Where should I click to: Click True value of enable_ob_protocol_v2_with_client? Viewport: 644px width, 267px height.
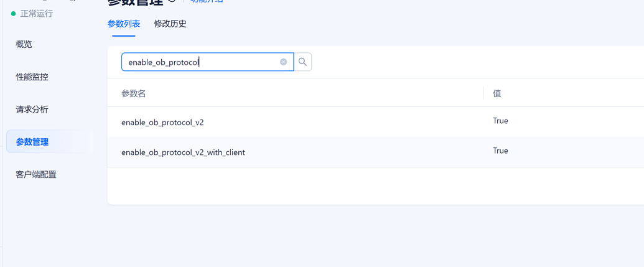point(500,151)
